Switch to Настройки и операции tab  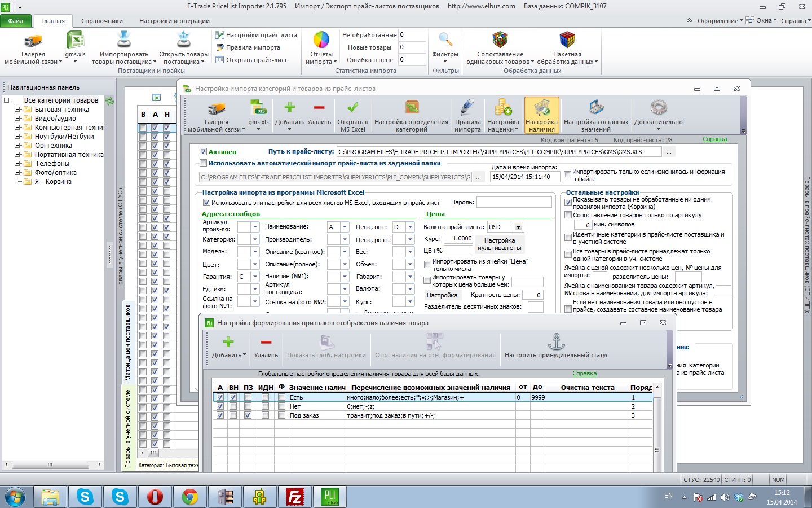[174, 21]
